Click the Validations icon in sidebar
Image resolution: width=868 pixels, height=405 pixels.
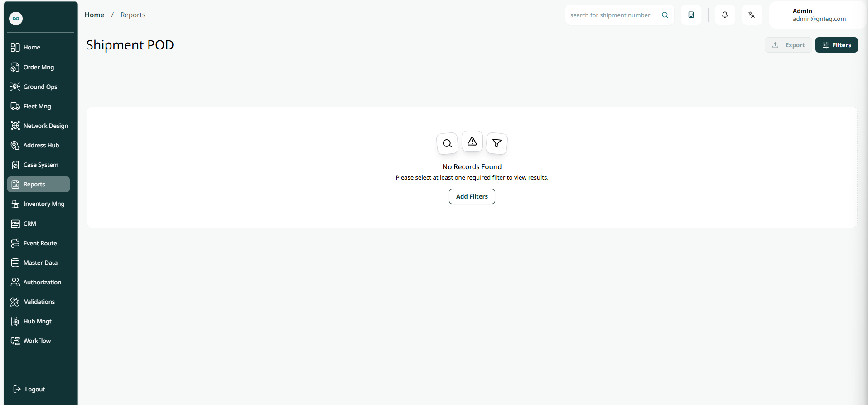coord(15,302)
